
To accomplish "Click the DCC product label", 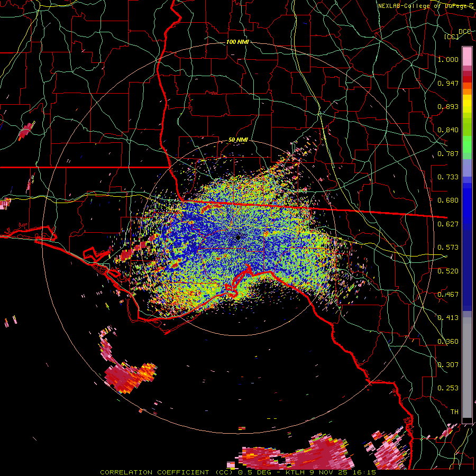I will pos(464,32).
